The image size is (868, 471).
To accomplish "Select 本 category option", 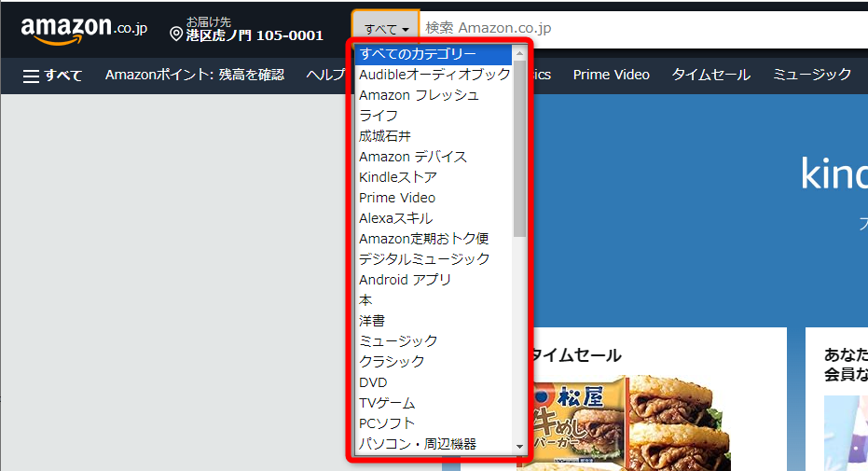I will tap(434, 300).
